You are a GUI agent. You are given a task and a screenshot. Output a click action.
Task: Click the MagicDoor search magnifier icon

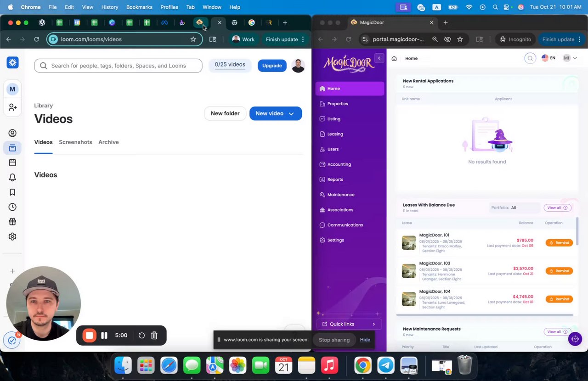coord(530,58)
